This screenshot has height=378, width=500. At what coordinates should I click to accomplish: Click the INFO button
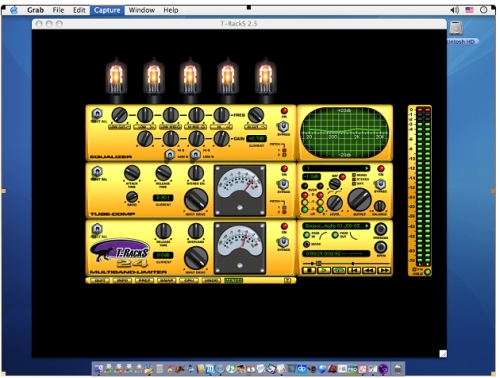122,281
